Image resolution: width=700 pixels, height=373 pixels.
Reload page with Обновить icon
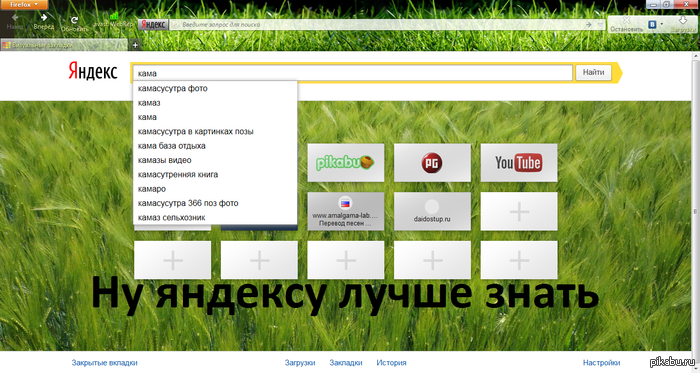point(74,20)
